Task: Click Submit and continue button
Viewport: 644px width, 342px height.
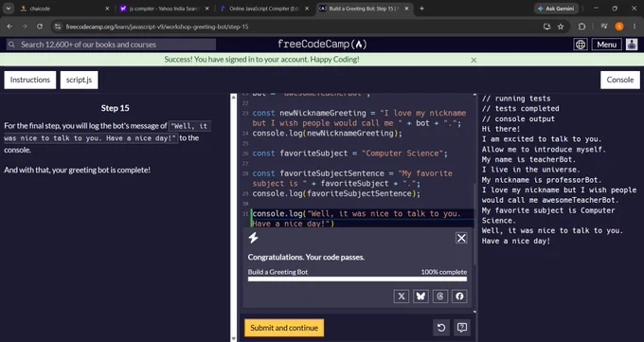Action: pyautogui.click(x=284, y=328)
